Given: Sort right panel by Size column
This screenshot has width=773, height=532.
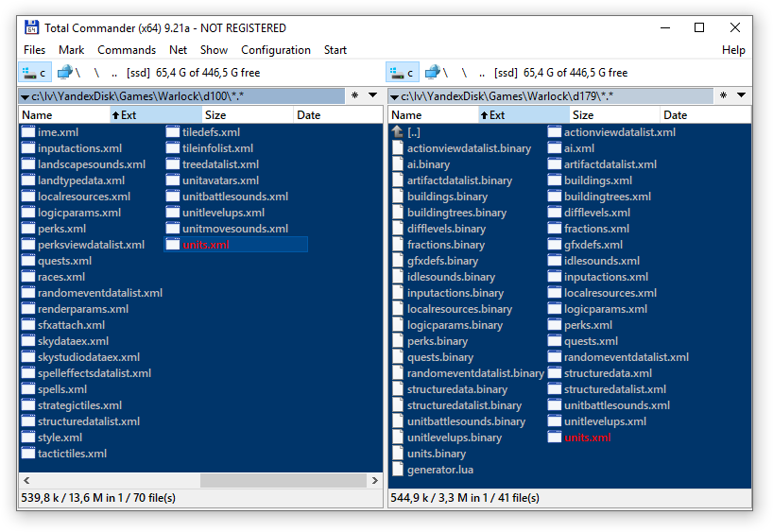Looking at the screenshot, I should 615,115.
